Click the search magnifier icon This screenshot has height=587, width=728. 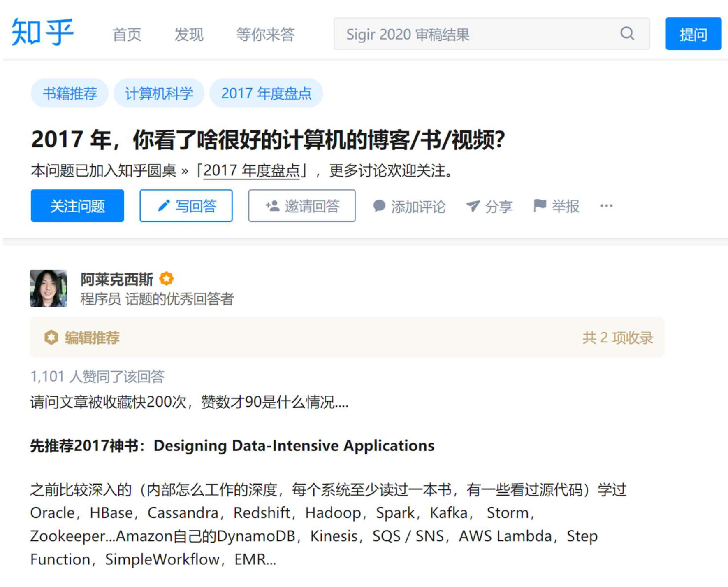(627, 33)
